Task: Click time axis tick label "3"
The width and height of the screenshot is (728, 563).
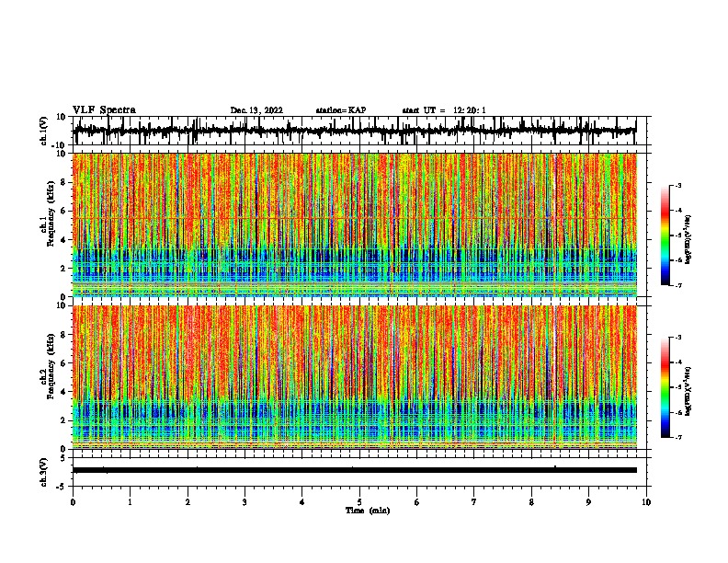Action: coord(245,501)
